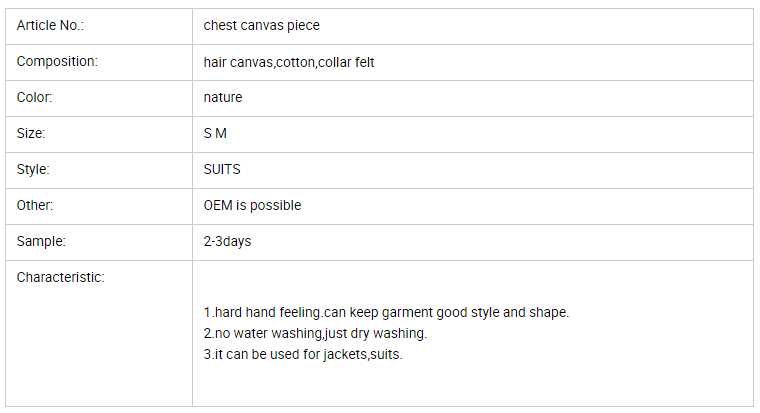
Task: Click the "Characteristic:" row label
Action: coord(60,277)
